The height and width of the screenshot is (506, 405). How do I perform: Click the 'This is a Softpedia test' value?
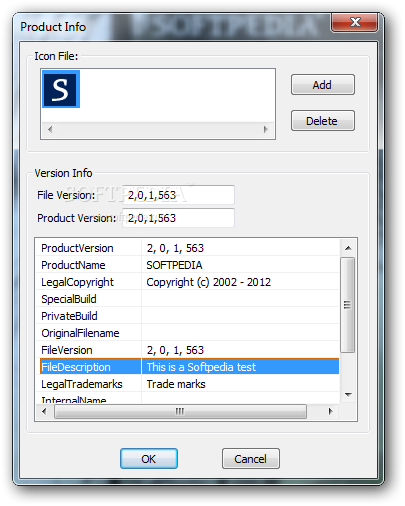pyautogui.click(x=201, y=367)
